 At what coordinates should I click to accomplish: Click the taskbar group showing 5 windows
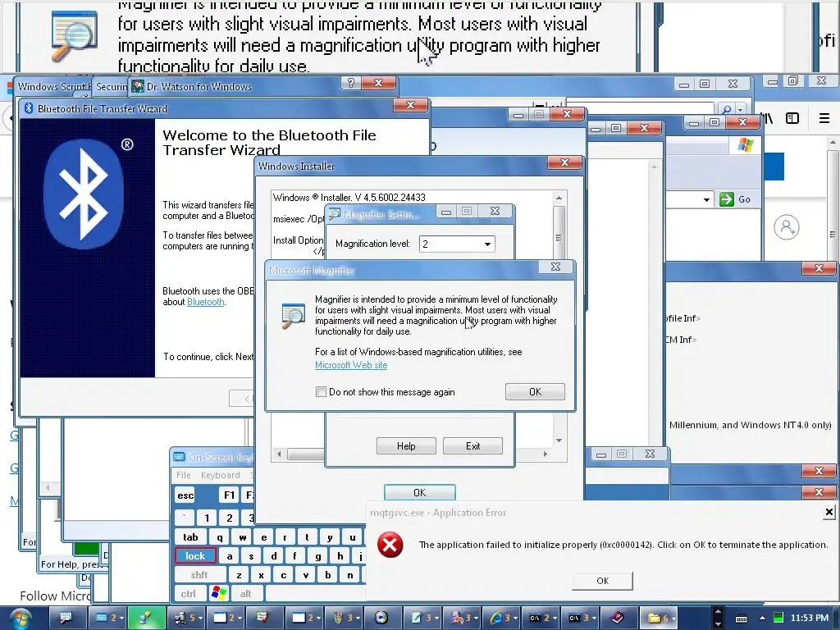point(186,618)
